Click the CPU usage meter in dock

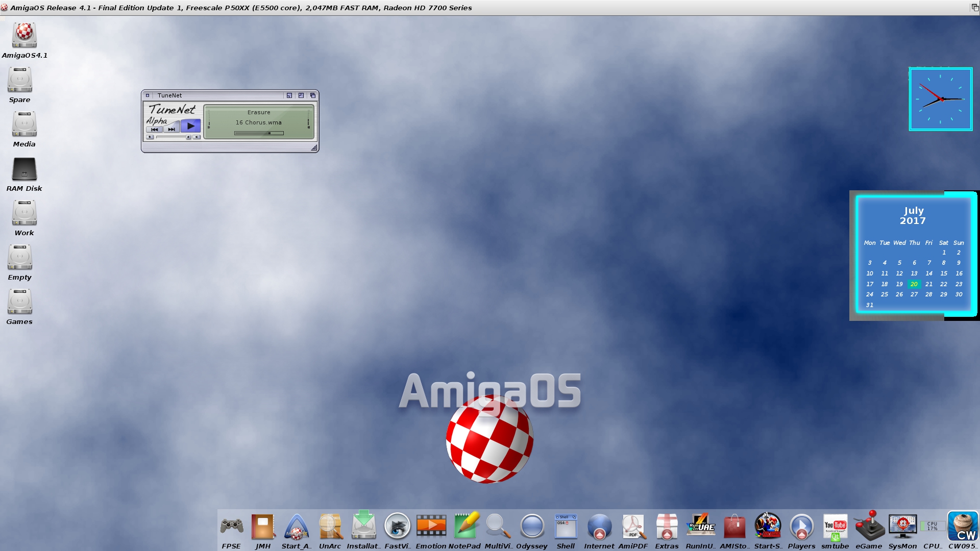coord(933,526)
